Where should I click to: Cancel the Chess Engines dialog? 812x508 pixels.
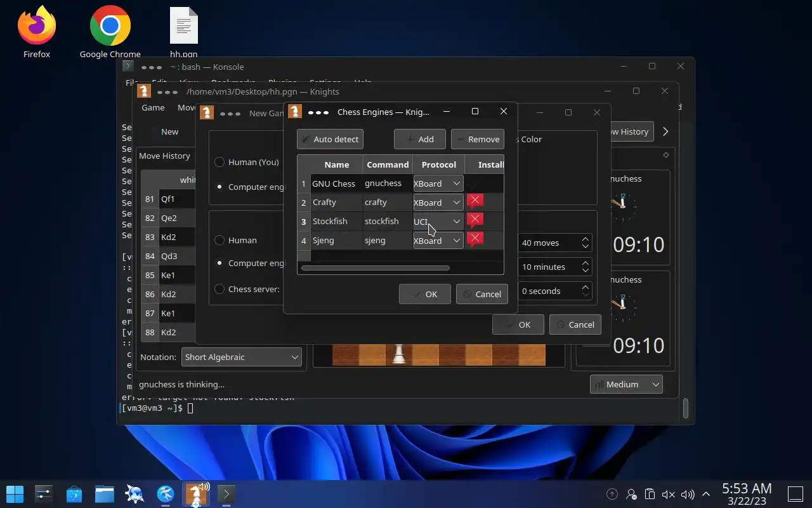coord(482,294)
